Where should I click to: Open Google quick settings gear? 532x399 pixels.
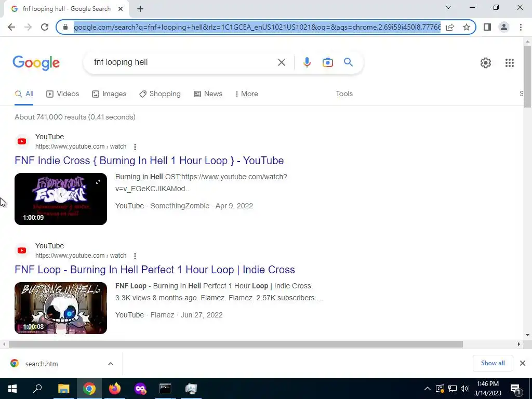click(486, 63)
